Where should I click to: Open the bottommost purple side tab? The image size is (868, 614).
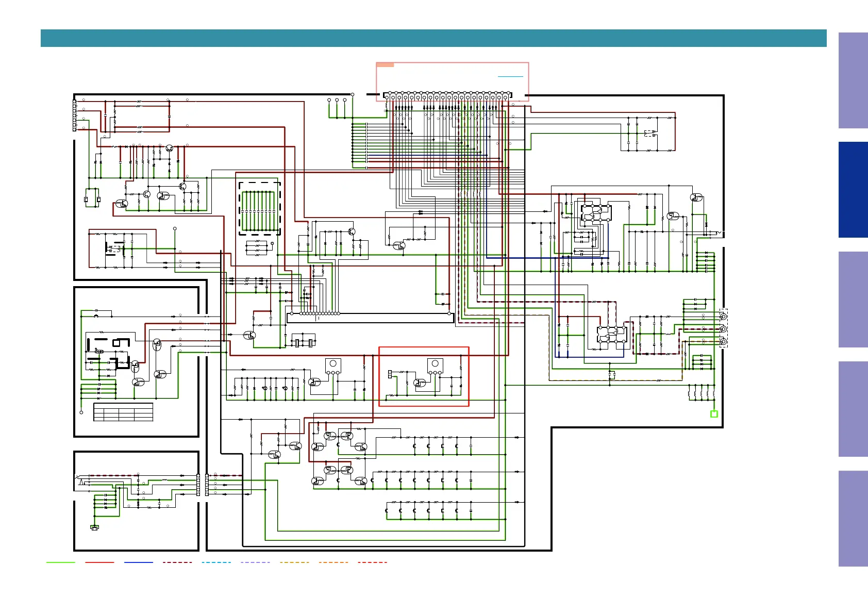point(853,519)
